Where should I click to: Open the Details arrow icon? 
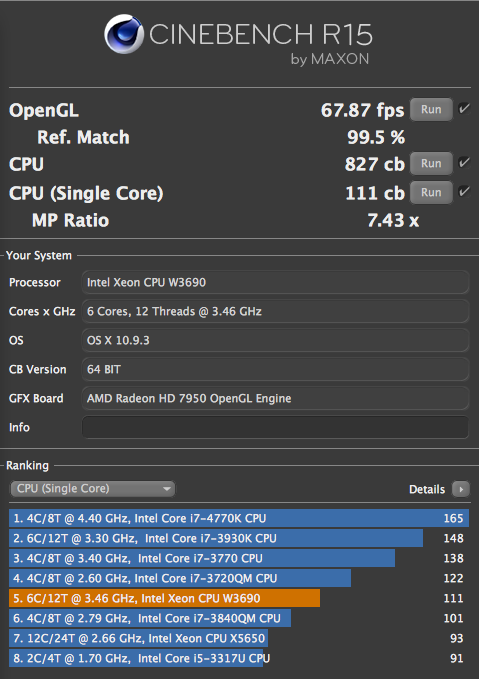pyautogui.click(x=460, y=489)
